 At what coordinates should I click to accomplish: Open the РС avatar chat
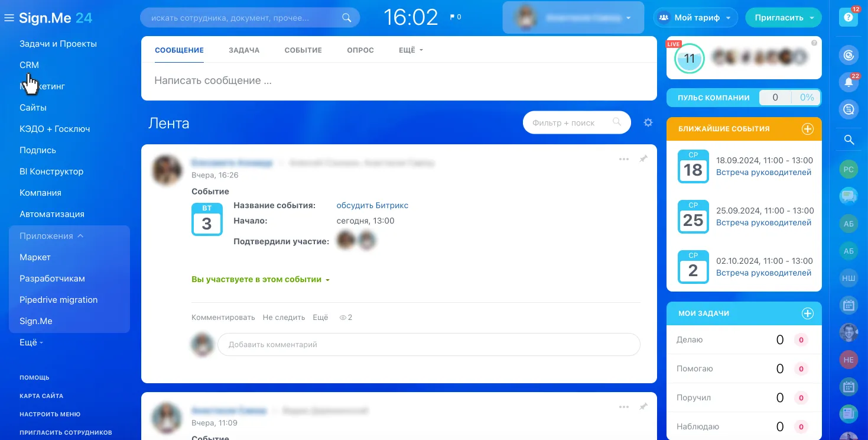coord(849,169)
